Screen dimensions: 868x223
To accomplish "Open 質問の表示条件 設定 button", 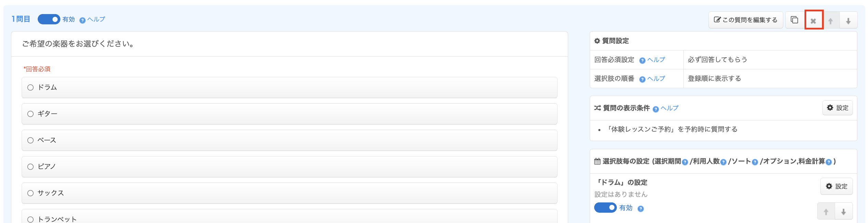I will click(x=837, y=108).
